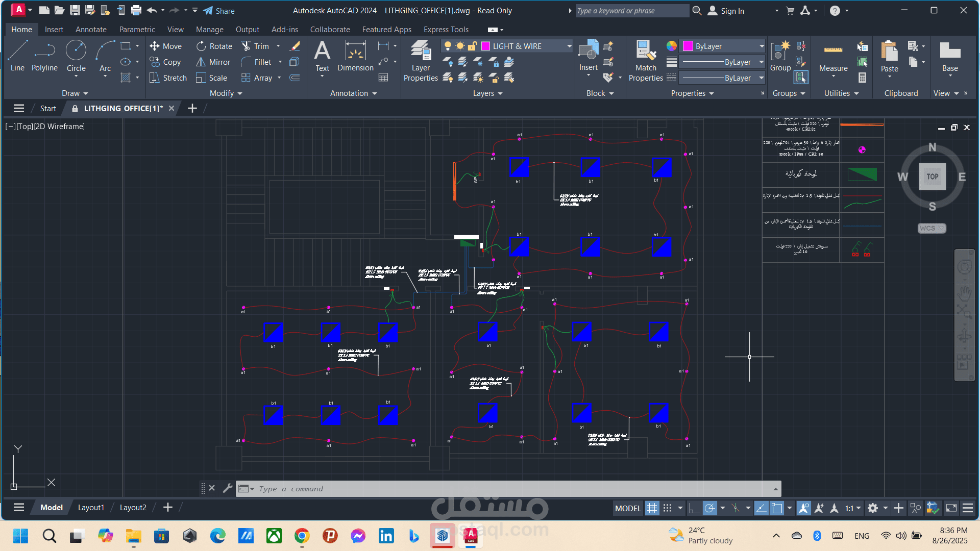Open the Parametric ribbon tab

coord(137,30)
